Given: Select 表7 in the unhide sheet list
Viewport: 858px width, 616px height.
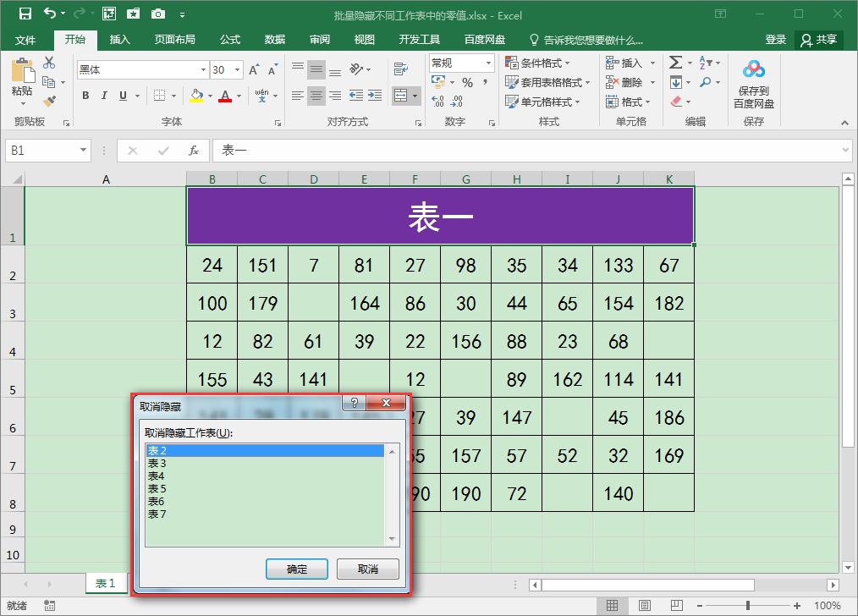Looking at the screenshot, I should click(157, 513).
